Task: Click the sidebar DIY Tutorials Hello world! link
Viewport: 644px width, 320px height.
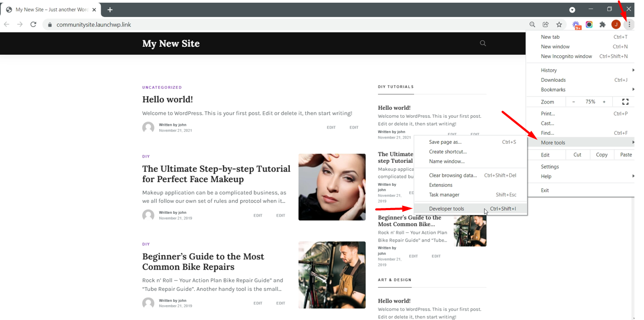Action: point(394,108)
